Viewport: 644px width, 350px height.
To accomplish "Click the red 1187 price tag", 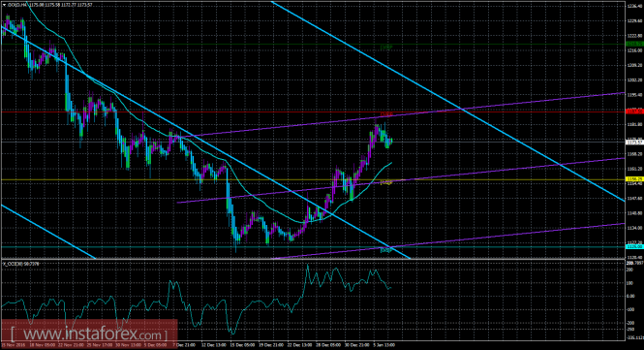I will (634, 111).
